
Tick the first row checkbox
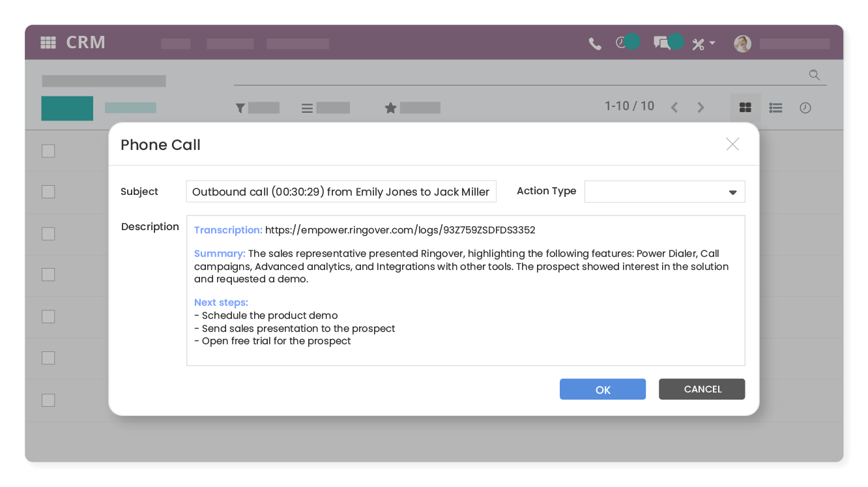48,151
